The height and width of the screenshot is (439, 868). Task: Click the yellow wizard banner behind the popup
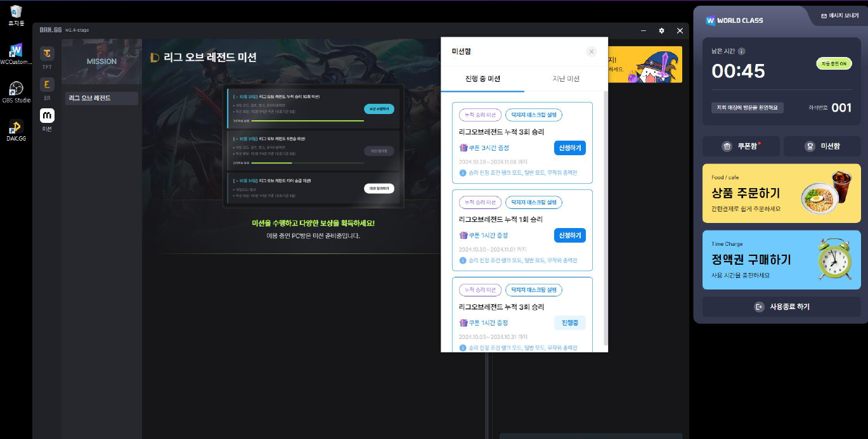point(645,65)
